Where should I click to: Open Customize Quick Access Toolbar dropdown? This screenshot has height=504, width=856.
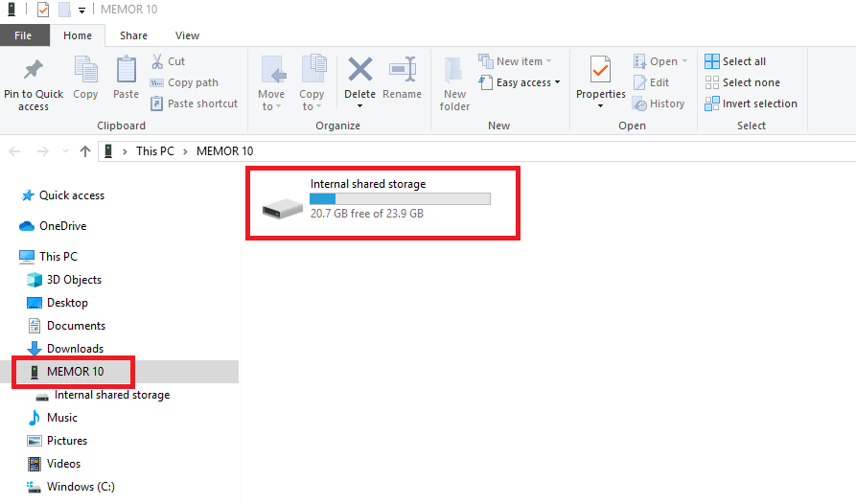(81, 11)
